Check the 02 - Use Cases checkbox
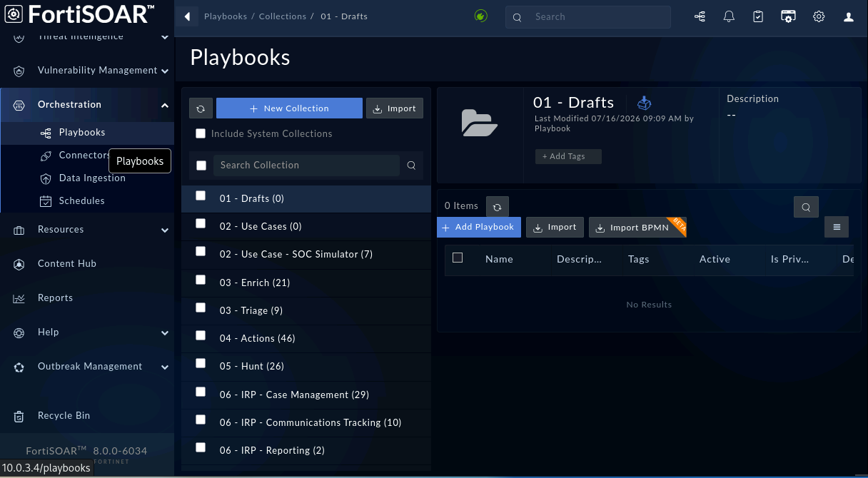This screenshot has width=868, height=478. click(x=201, y=223)
